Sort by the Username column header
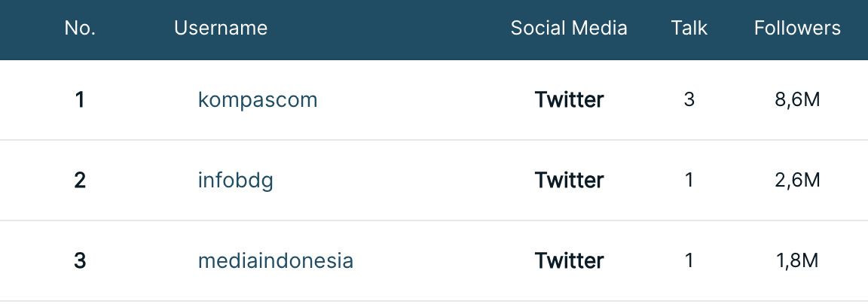This screenshot has width=868, height=304. click(x=220, y=28)
